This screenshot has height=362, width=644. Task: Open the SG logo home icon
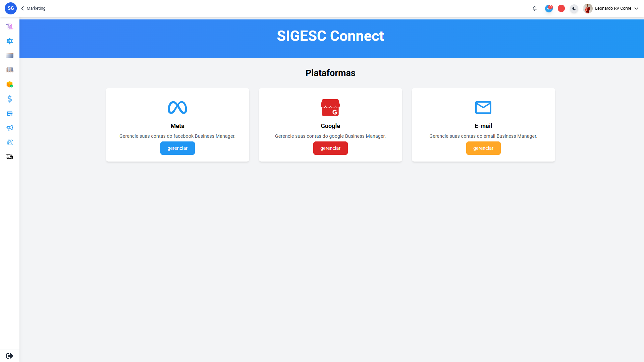pyautogui.click(x=11, y=8)
